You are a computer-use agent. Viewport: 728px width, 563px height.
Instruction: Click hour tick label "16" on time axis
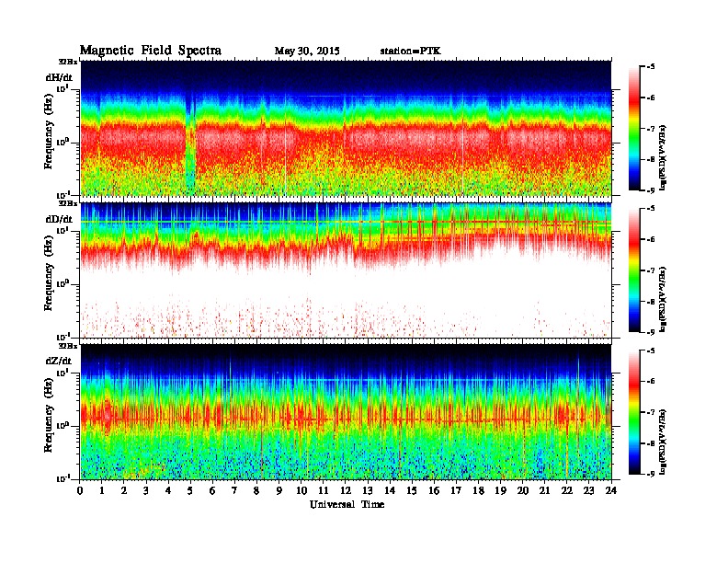(x=434, y=491)
